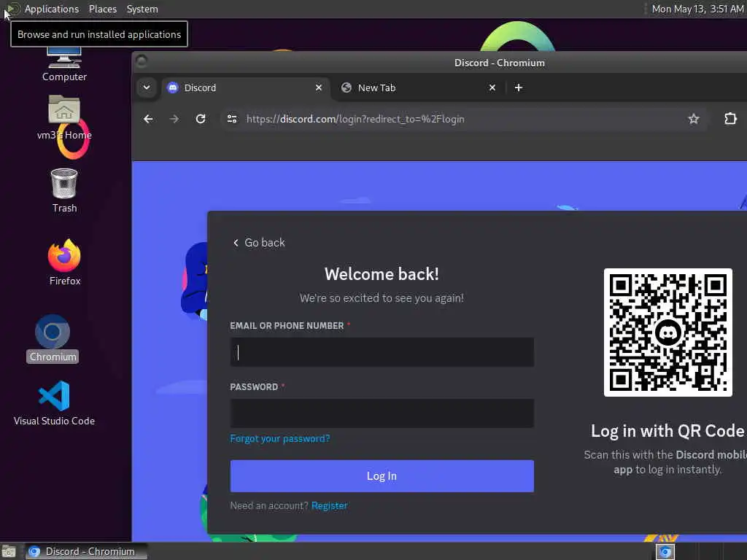Focus the Email or Phone Number field
Image resolution: width=747 pixels, height=560 pixels.
[382, 352]
